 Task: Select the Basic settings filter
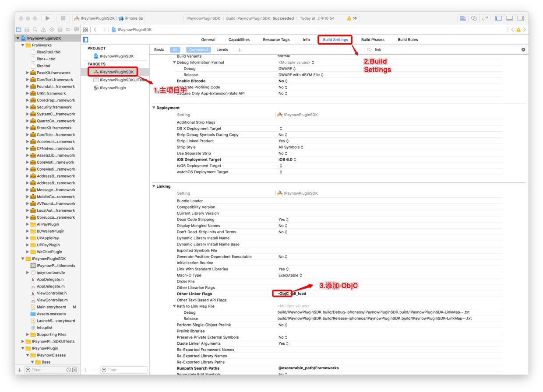click(159, 50)
